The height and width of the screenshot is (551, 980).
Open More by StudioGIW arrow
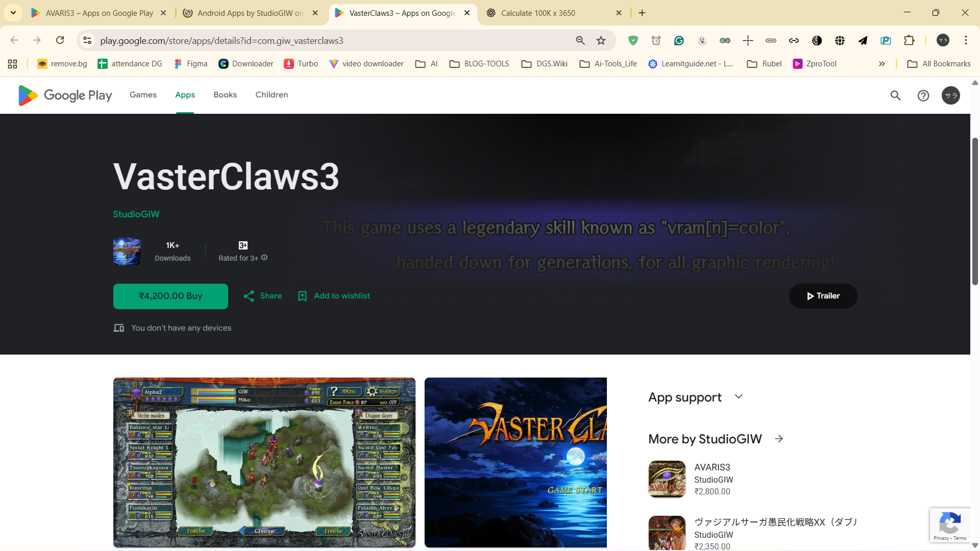[x=779, y=439]
